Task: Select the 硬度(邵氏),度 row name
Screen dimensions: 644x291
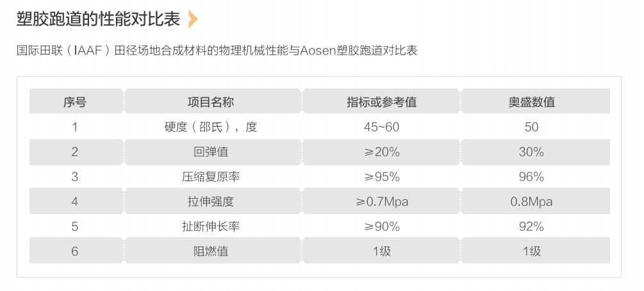Action: click(211, 127)
